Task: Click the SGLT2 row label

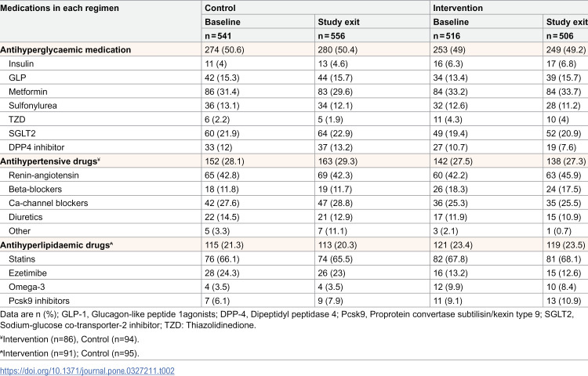Action: coord(22,134)
